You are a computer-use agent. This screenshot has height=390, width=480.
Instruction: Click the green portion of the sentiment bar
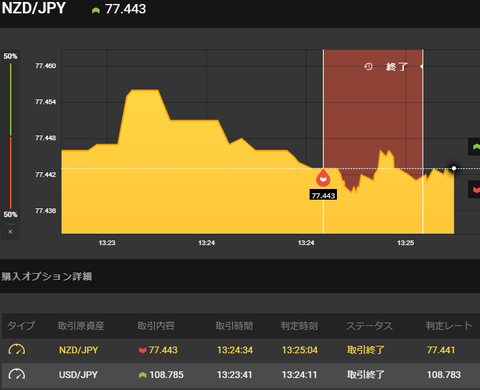pos(11,99)
